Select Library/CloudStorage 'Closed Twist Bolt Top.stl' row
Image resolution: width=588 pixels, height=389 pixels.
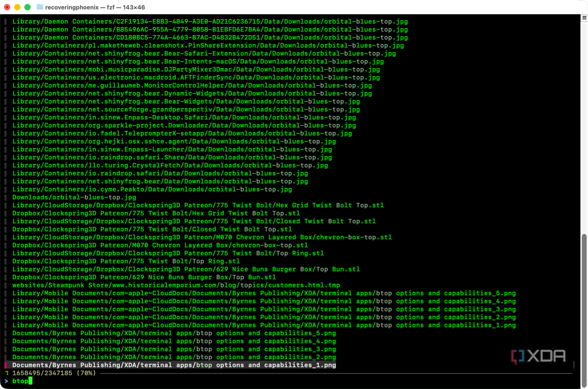194,221
